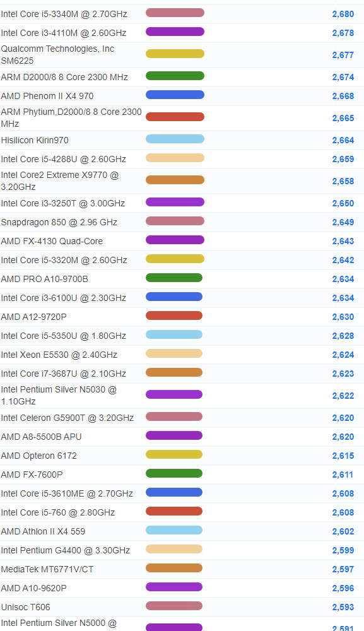Open ARM Phytium,D2000/8 8 Core 2300 MHz
Screen dimensions: 364x631
(71, 118)
